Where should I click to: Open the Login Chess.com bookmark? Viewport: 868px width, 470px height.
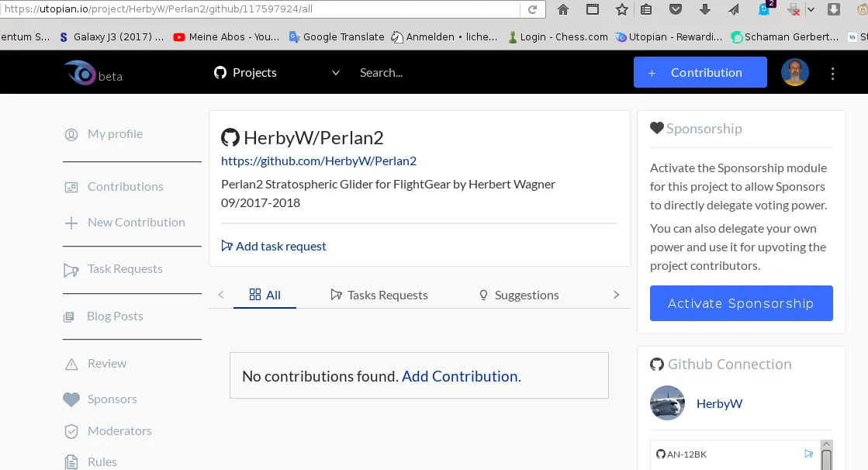[558, 37]
